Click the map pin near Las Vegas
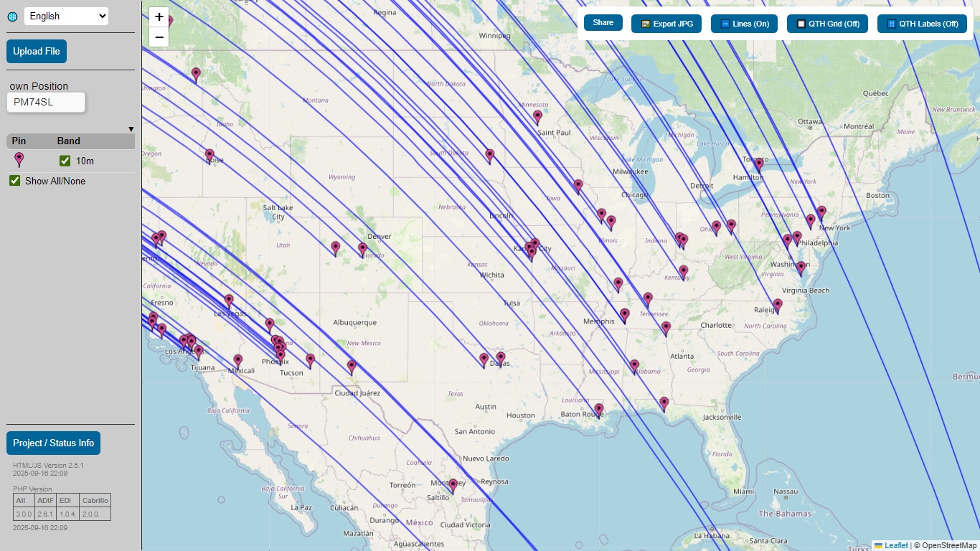 (x=229, y=300)
